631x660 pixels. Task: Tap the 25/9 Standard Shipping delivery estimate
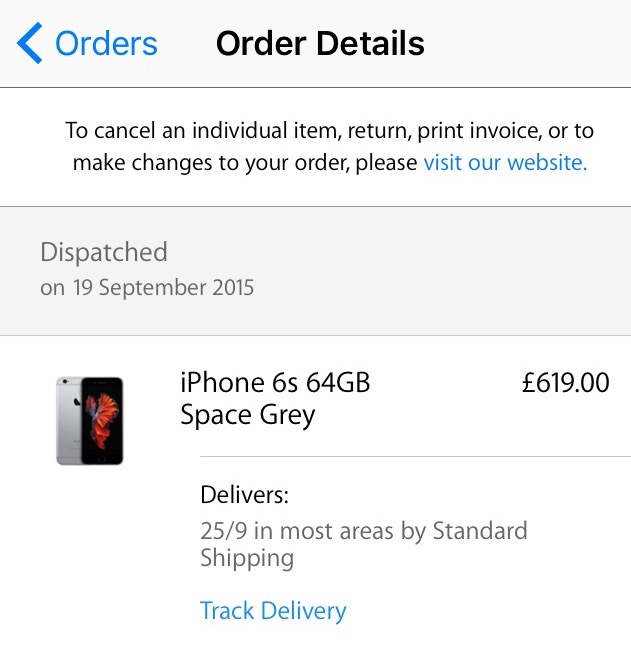(364, 544)
